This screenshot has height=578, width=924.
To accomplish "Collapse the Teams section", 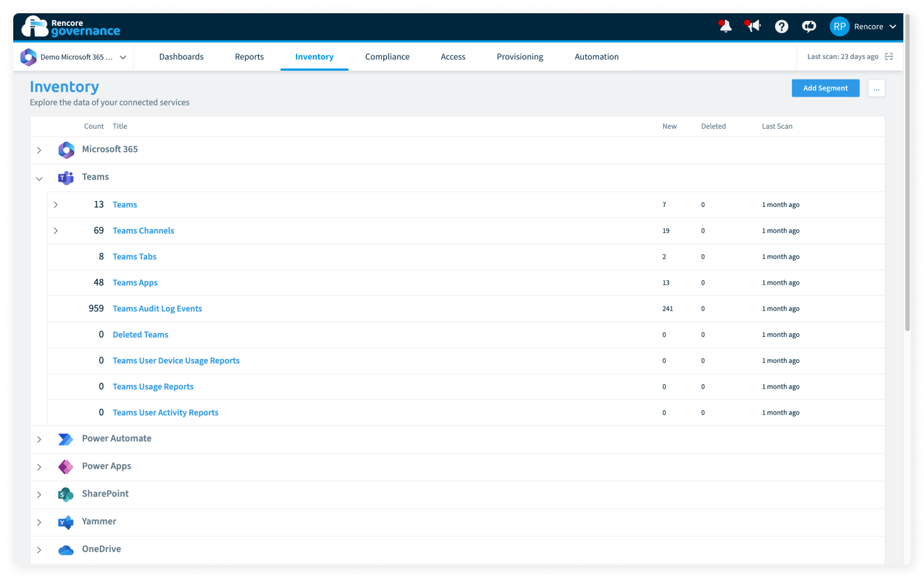I will 39,179.
